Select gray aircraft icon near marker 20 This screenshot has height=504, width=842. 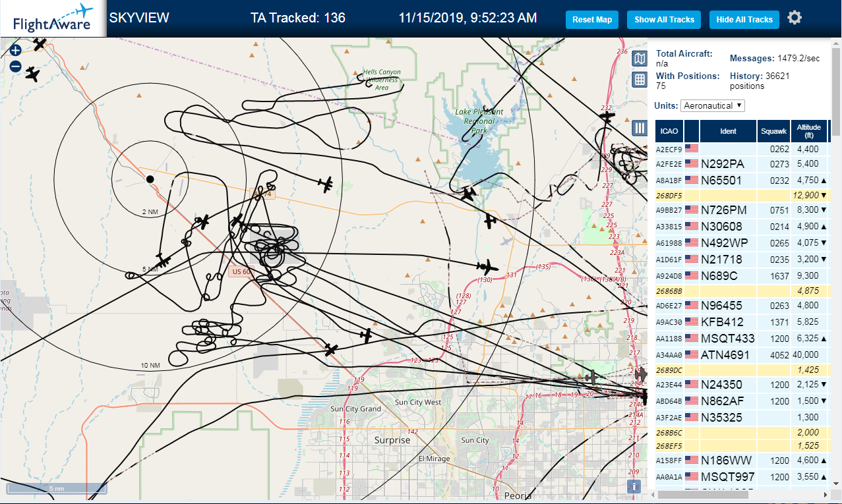[593, 378]
